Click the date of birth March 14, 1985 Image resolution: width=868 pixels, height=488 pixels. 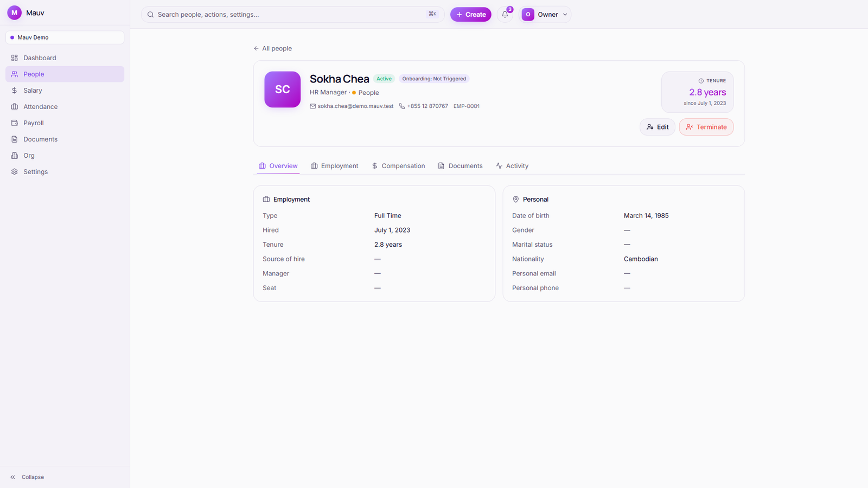click(x=646, y=216)
